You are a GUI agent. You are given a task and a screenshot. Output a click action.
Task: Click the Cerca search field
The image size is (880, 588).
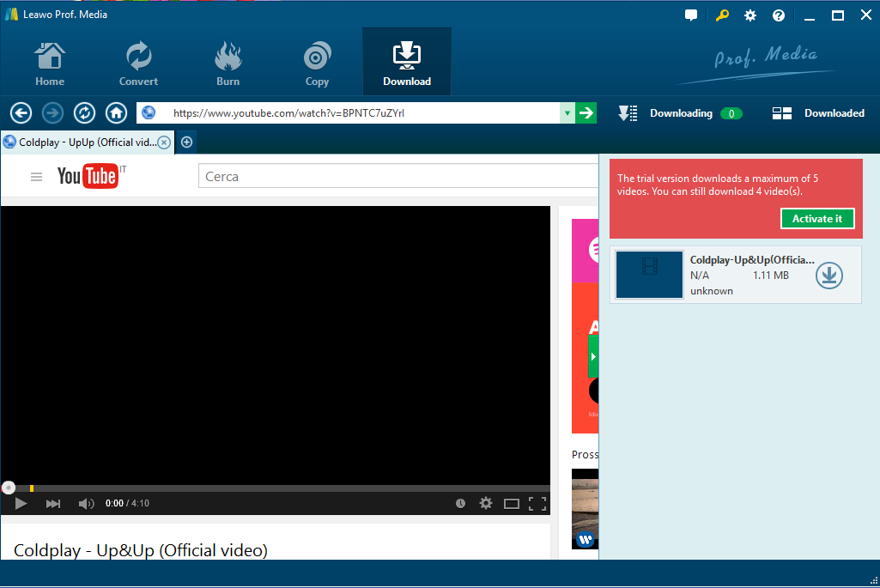click(x=398, y=176)
